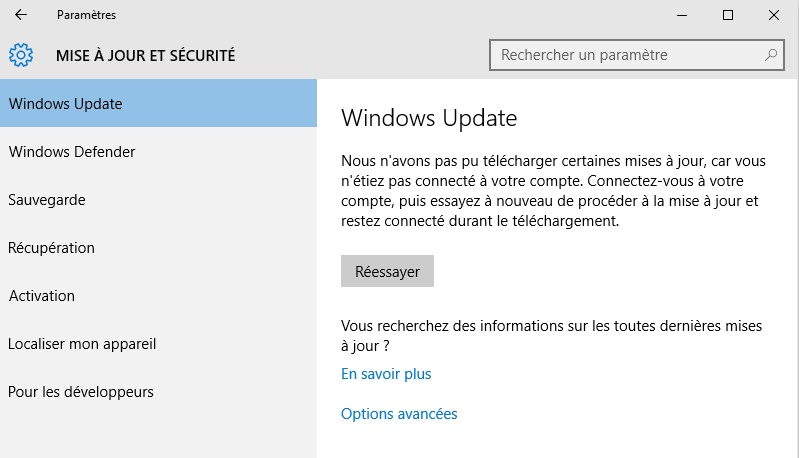Click the Windows Update page heading
The width and height of the screenshot is (799, 458).
[x=429, y=118]
